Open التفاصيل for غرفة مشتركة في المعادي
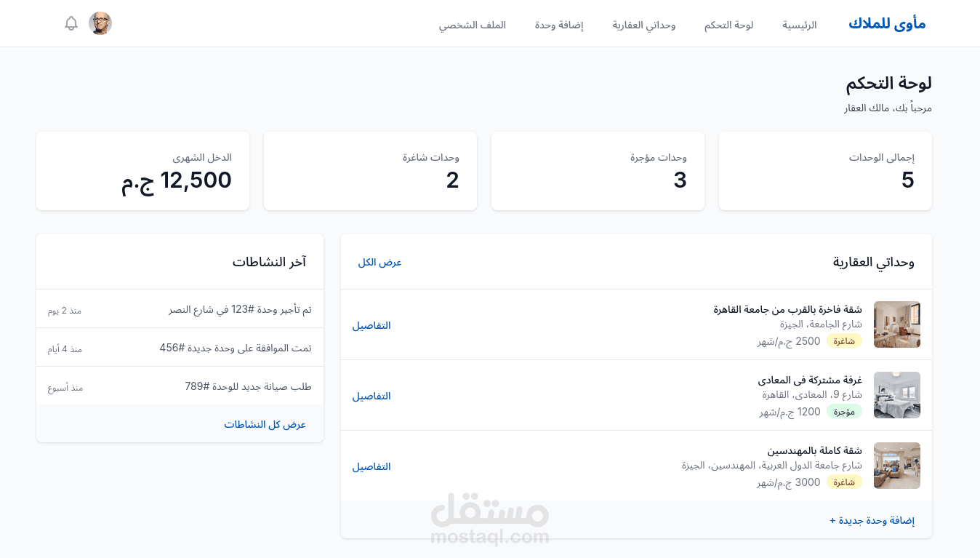This screenshot has width=980, height=558. (x=371, y=396)
